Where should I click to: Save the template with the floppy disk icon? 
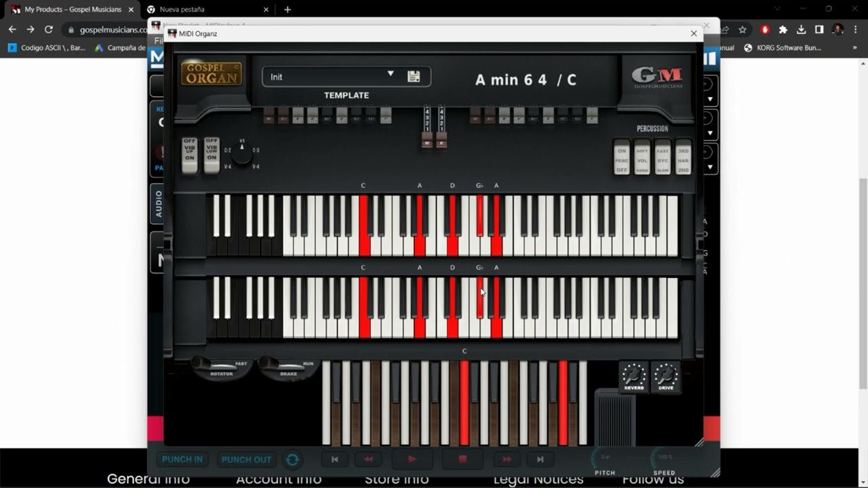tap(414, 77)
